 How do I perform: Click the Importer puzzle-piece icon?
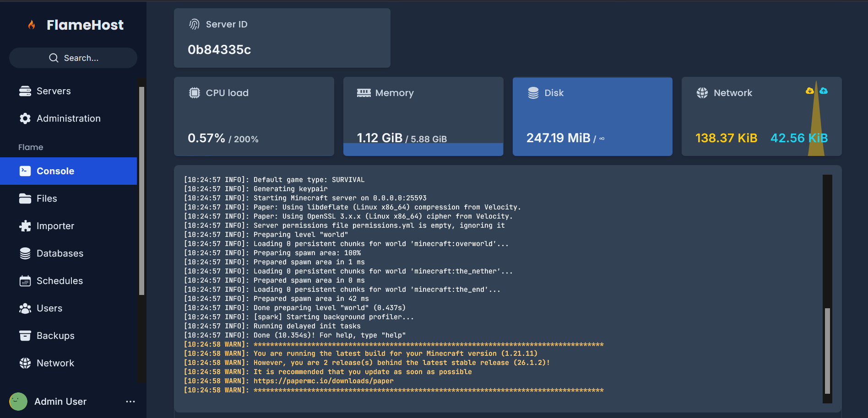25,226
